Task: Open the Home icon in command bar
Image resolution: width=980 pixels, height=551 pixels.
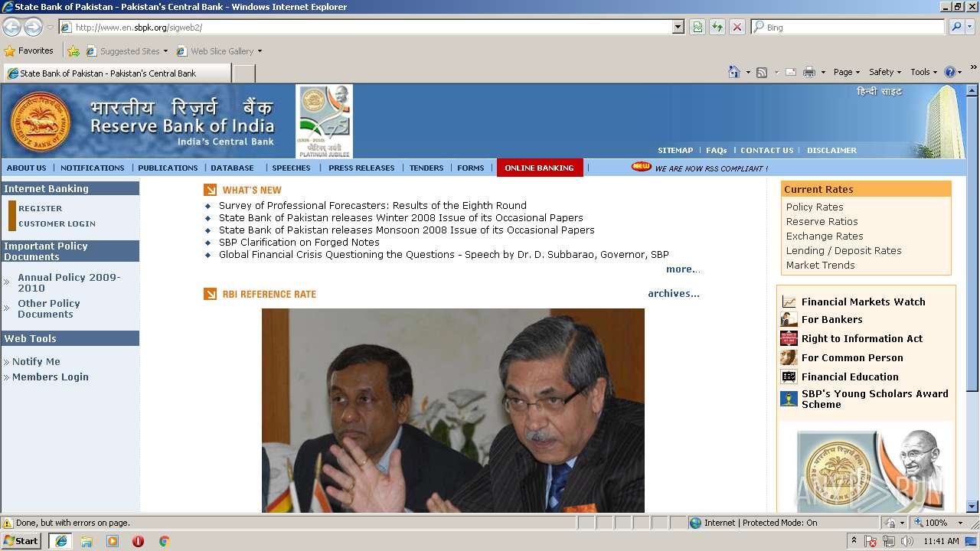Action: click(734, 72)
